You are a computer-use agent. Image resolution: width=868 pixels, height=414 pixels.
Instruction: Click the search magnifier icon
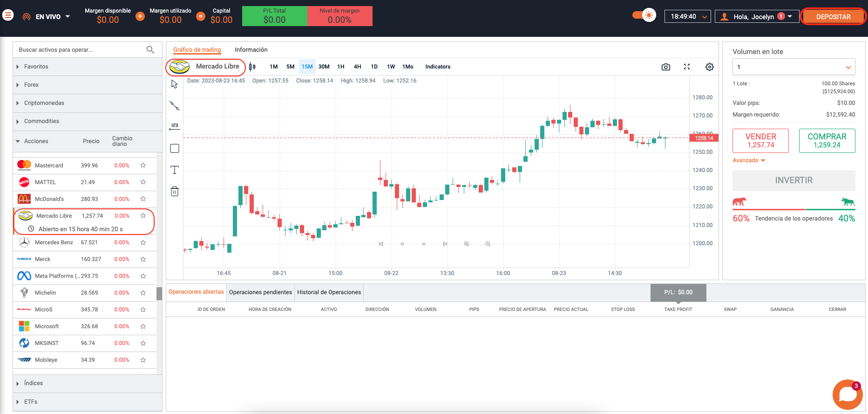click(150, 50)
